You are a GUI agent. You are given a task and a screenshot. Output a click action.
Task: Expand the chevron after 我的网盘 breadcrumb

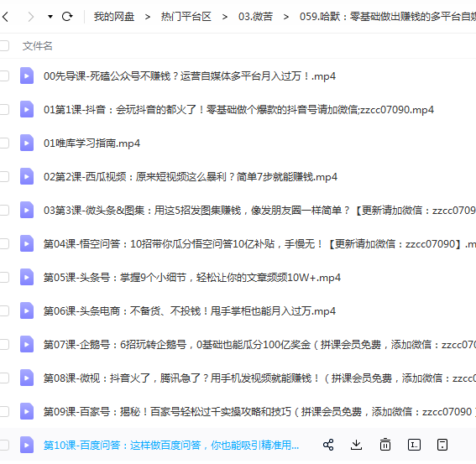(x=148, y=17)
